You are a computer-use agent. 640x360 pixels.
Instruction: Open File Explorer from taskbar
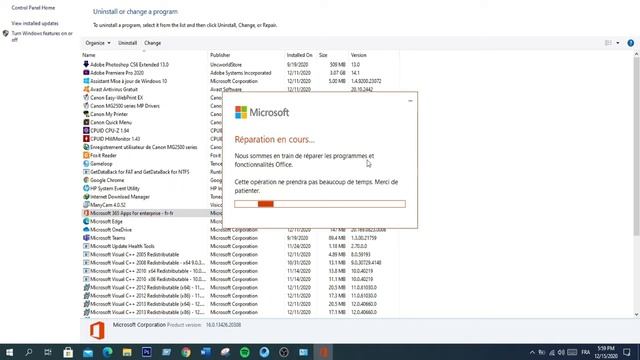(x=127, y=352)
